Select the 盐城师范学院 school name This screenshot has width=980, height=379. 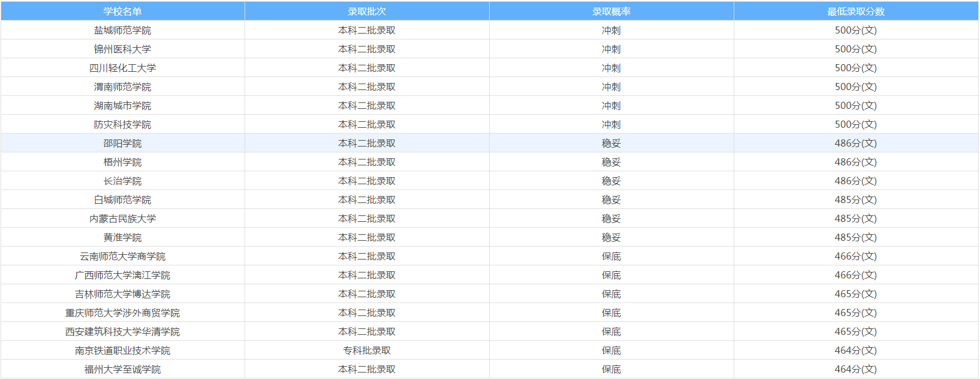[x=122, y=30]
